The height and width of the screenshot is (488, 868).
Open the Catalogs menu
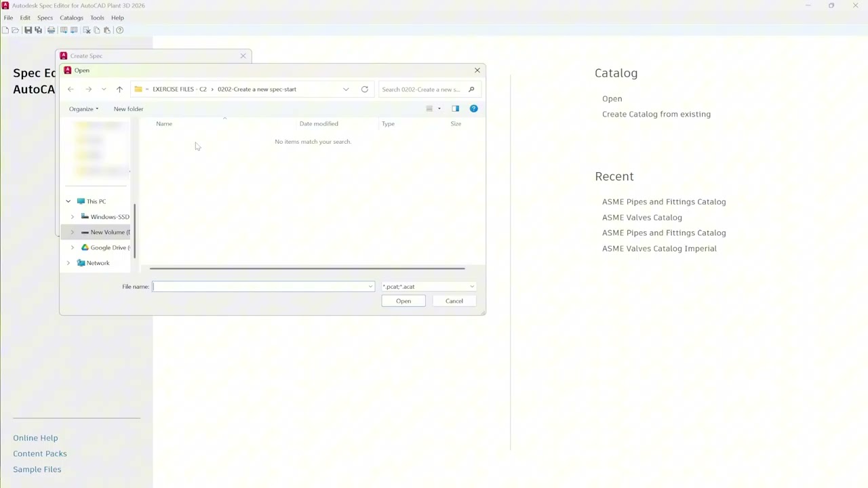[x=71, y=18]
